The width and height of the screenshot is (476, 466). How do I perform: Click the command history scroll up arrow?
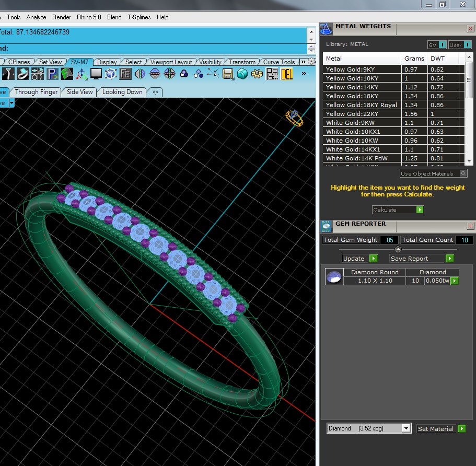[311, 32]
